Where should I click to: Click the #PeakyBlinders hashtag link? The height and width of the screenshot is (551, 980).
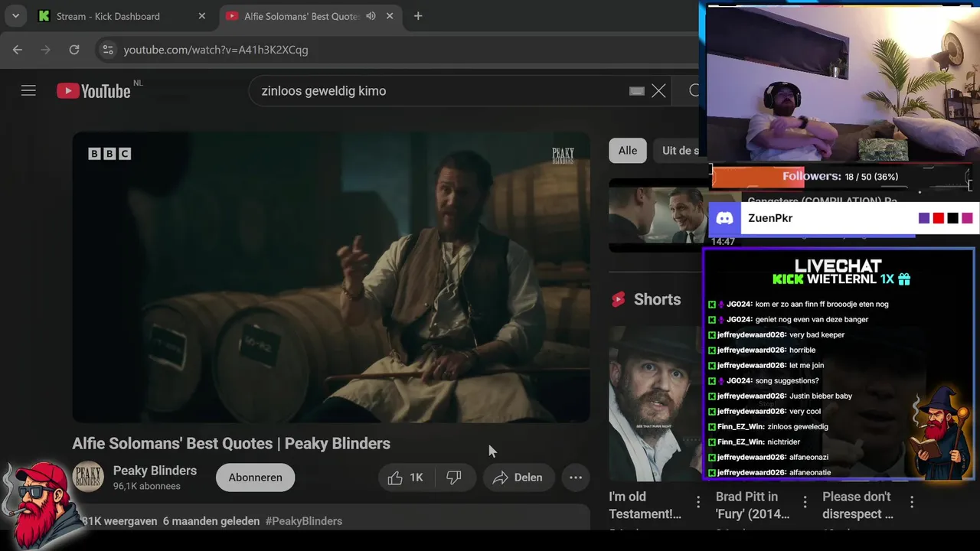(x=304, y=521)
